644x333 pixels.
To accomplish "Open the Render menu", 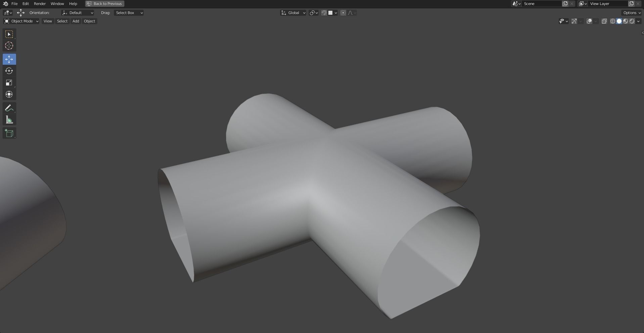I will pos(40,4).
